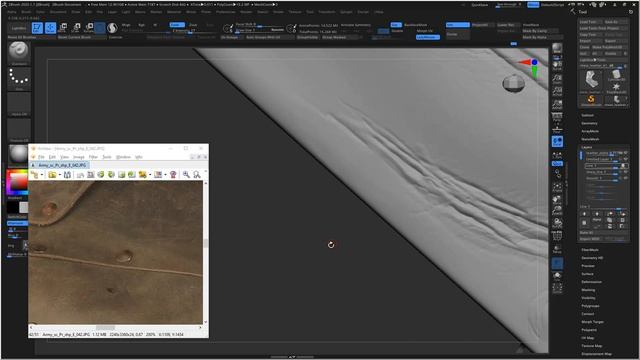Click the LightBox button
This screenshot has width=640, height=360.
tap(19, 28)
